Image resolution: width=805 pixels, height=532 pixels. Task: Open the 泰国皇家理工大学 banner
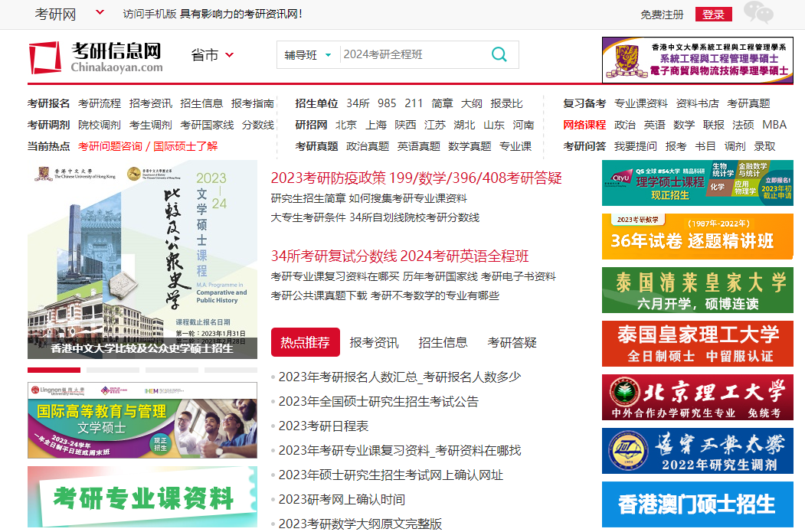tap(698, 344)
